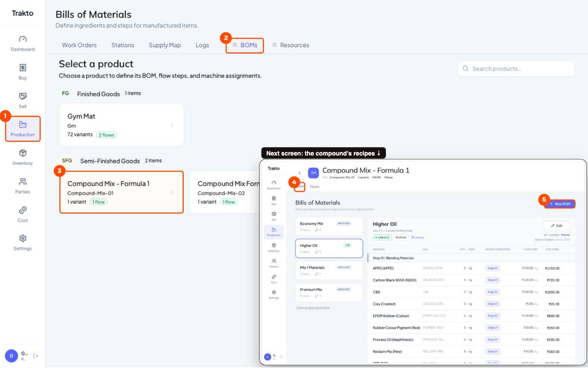Expand the chevron on the Gym Mat card
The image size is (588, 368).
[172, 125]
